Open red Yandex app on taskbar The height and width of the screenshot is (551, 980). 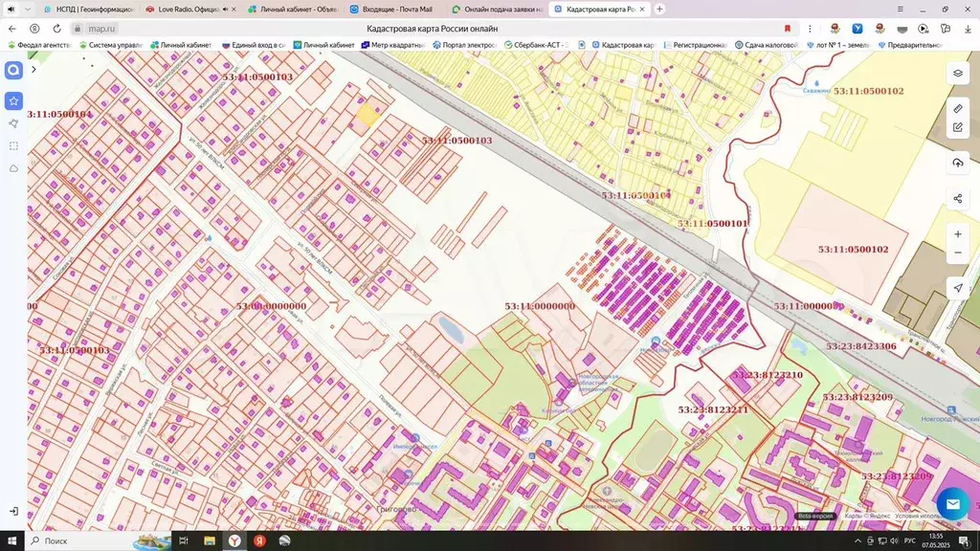pyautogui.click(x=259, y=540)
